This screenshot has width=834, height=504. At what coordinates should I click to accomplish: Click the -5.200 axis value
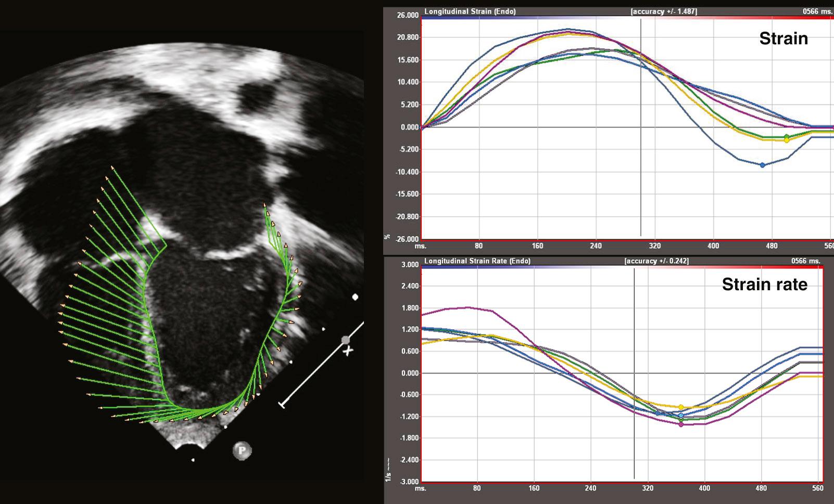pyautogui.click(x=409, y=149)
